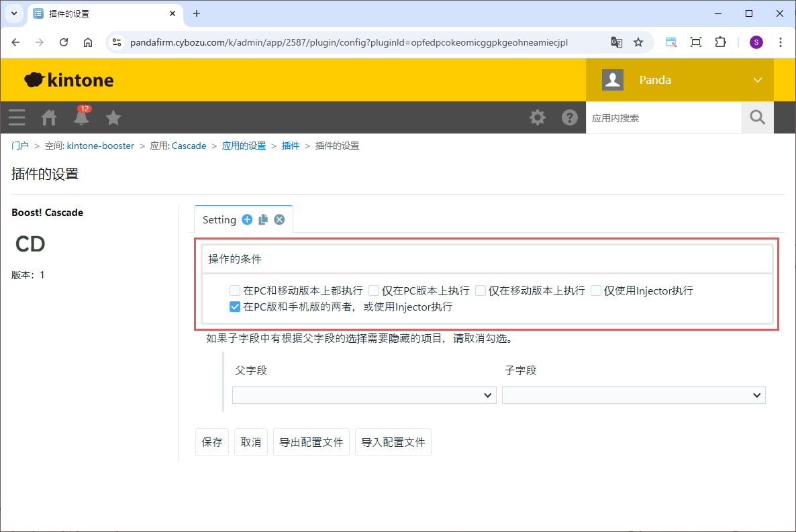796x532 pixels.
Task: Duplicate the Setting tab with copy icon
Action: coord(263,219)
